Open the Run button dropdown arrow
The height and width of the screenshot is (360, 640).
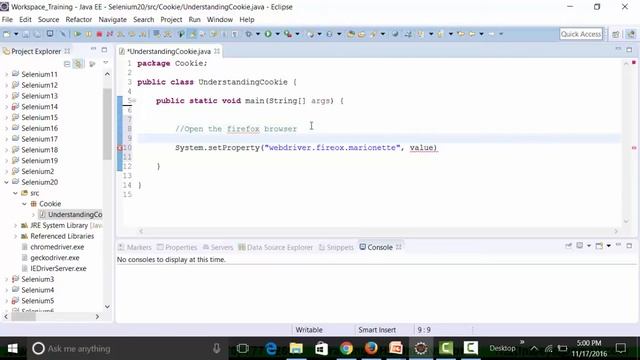[278, 34]
